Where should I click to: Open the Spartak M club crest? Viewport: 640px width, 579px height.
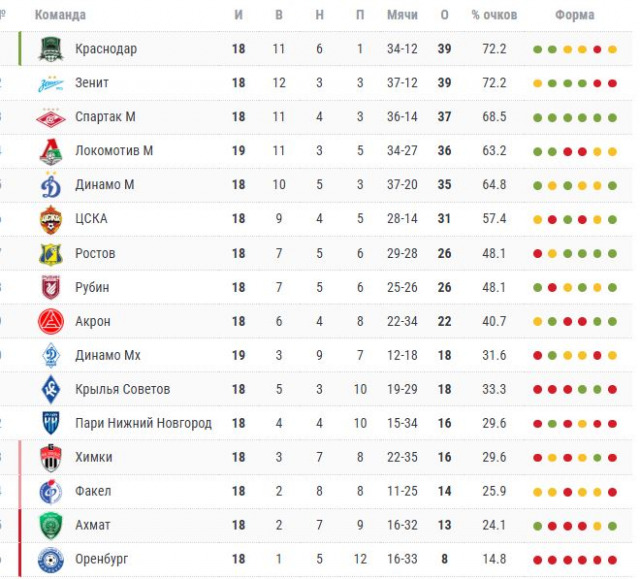pos(50,117)
